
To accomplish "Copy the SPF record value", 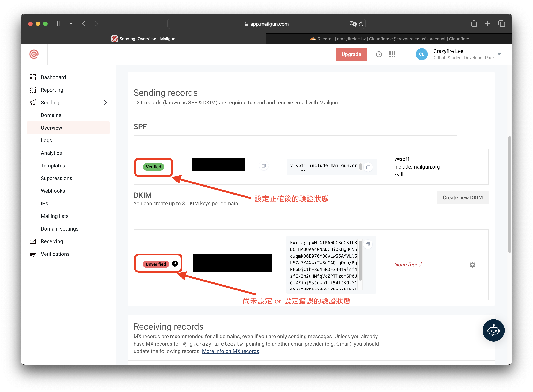I will coord(368,167).
